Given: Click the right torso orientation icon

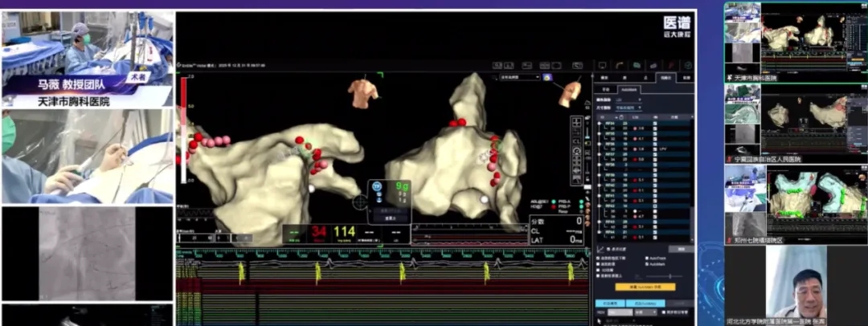Looking at the screenshot, I should click(571, 92).
